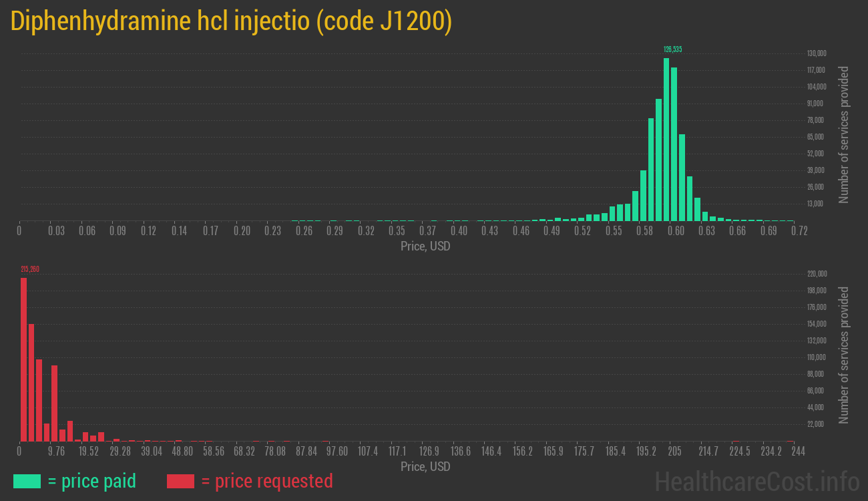
Task: Select the peak value label '126,535'
Action: pyautogui.click(x=671, y=49)
